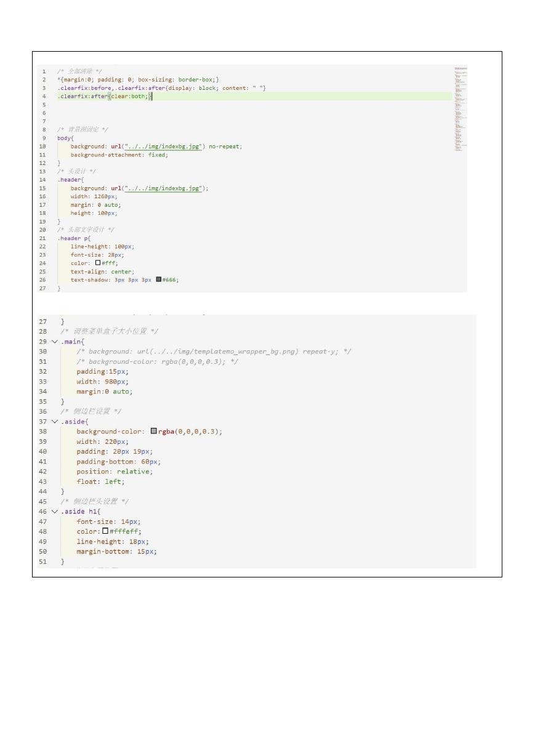This screenshot has width=535, height=756.
Task: Open the #666 text-shadow color swatch
Action: [x=158, y=279]
